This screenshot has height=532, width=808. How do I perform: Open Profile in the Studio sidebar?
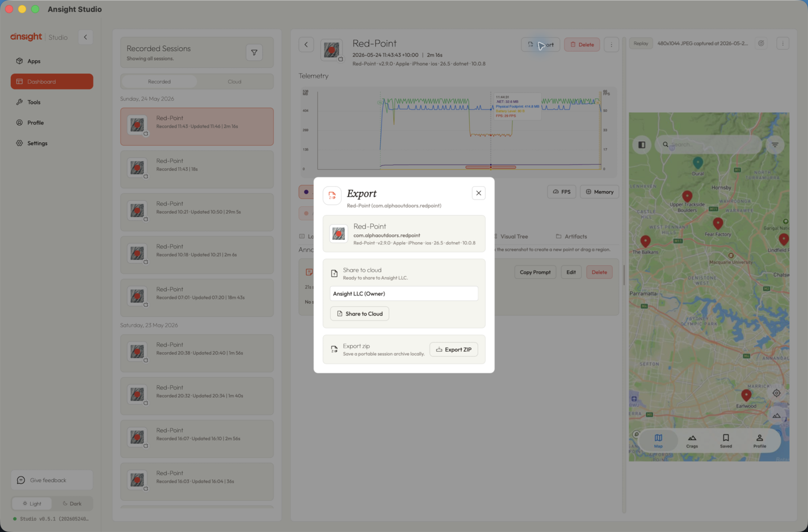(x=52, y=123)
